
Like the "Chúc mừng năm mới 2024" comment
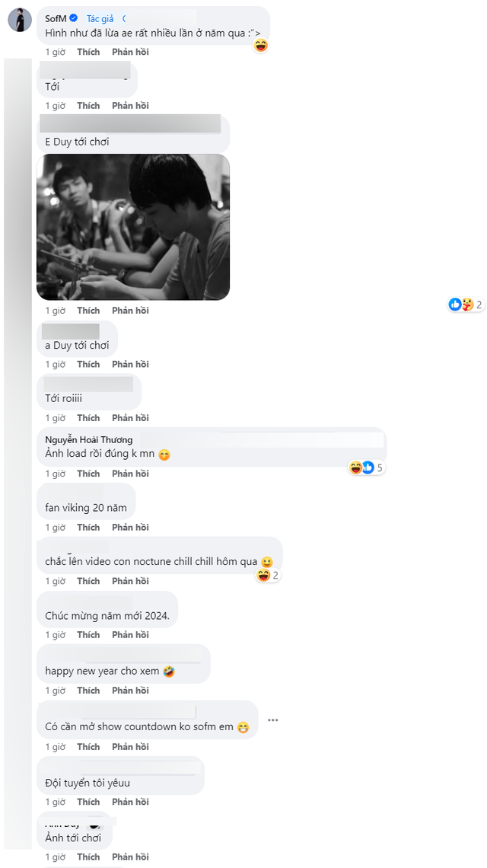click(x=88, y=634)
